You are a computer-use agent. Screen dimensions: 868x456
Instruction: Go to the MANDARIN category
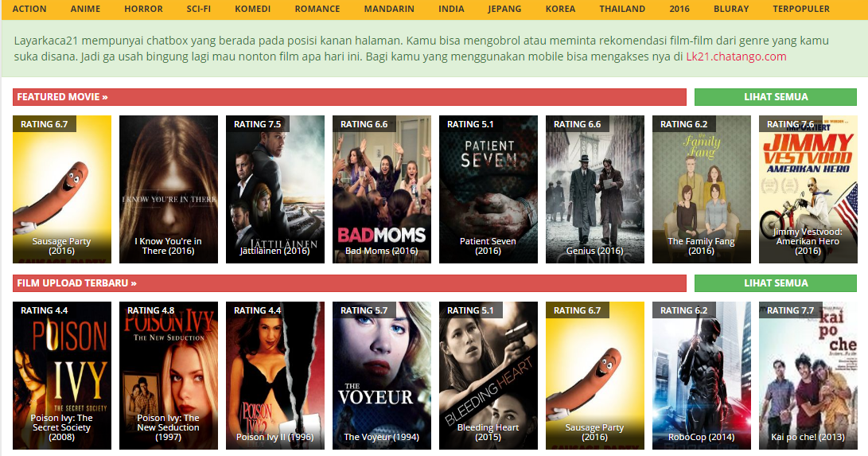389,9
